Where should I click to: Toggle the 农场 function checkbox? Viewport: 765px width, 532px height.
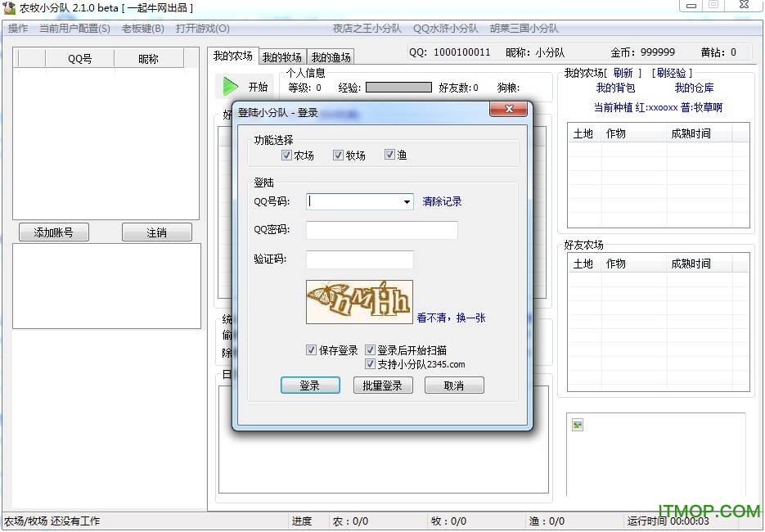pos(286,156)
